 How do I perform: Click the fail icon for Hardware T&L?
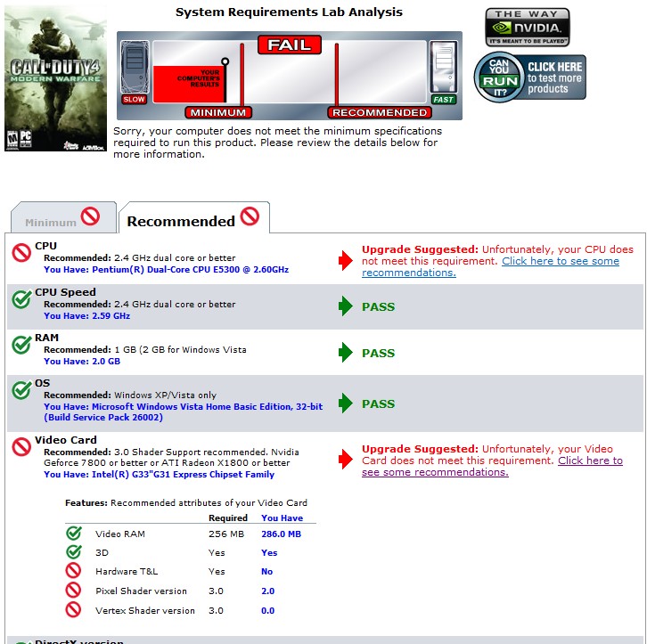(x=73, y=571)
